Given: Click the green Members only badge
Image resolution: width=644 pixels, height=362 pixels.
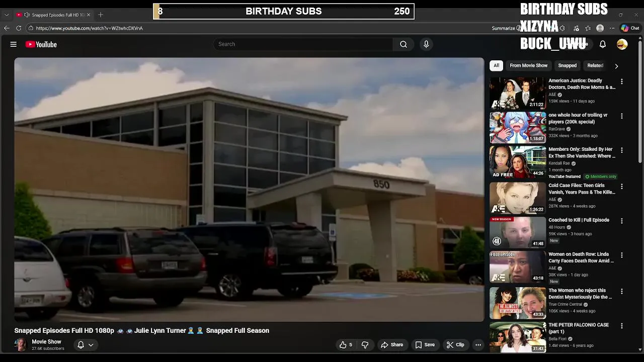Looking at the screenshot, I should coord(601,176).
